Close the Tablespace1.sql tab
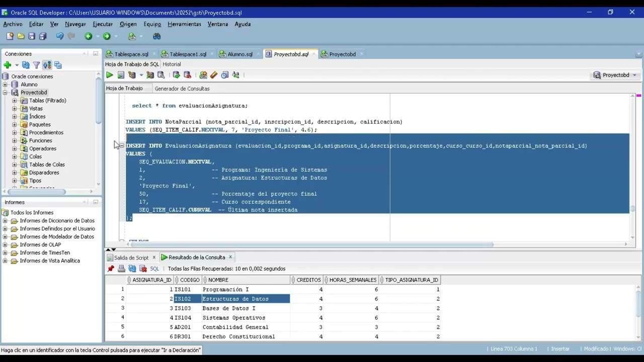This screenshot has width=644, height=362. coord(212,54)
